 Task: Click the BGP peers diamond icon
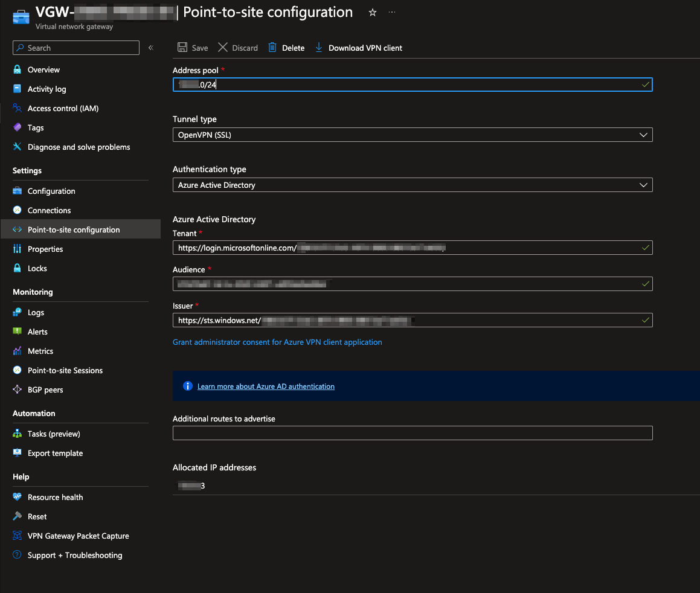17,389
